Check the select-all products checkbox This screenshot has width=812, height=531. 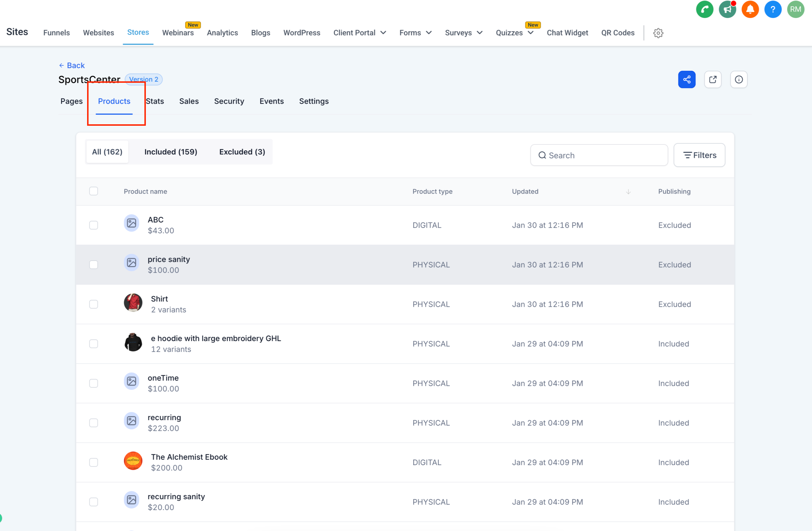tap(93, 191)
